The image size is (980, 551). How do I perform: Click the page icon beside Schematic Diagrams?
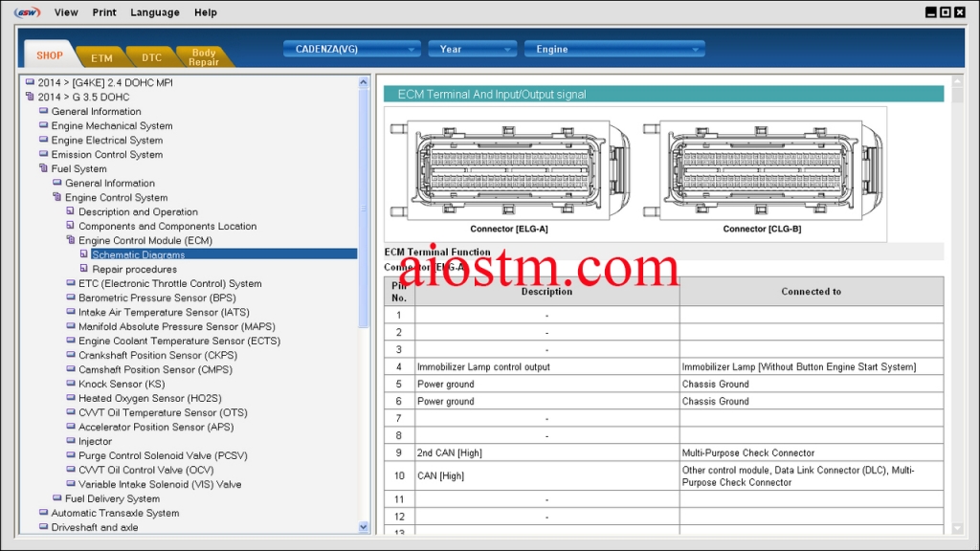(x=83, y=254)
